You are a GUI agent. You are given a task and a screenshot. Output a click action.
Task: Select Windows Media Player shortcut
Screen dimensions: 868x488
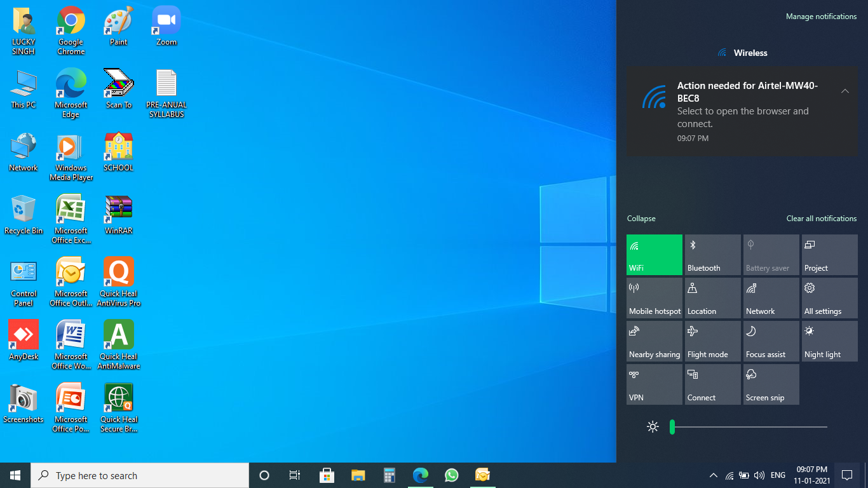(x=71, y=156)
